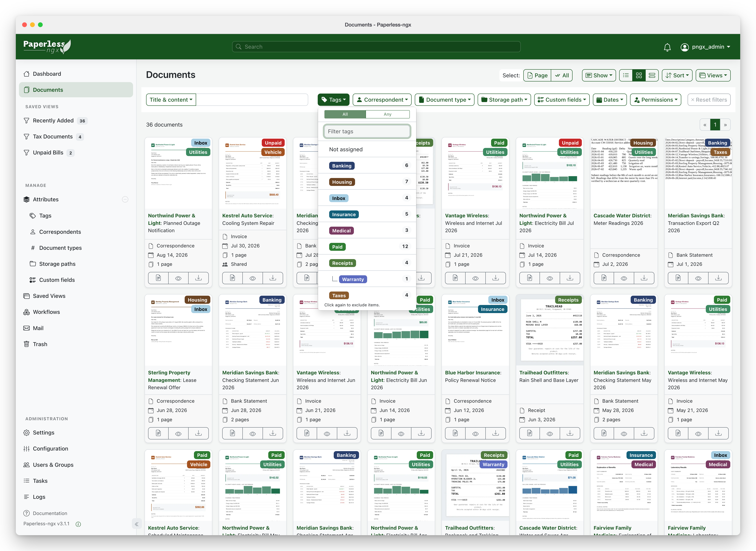The image size is (756, 551).
Task: Choose Not assigned in tags list
Action: [x=367, y=150]
